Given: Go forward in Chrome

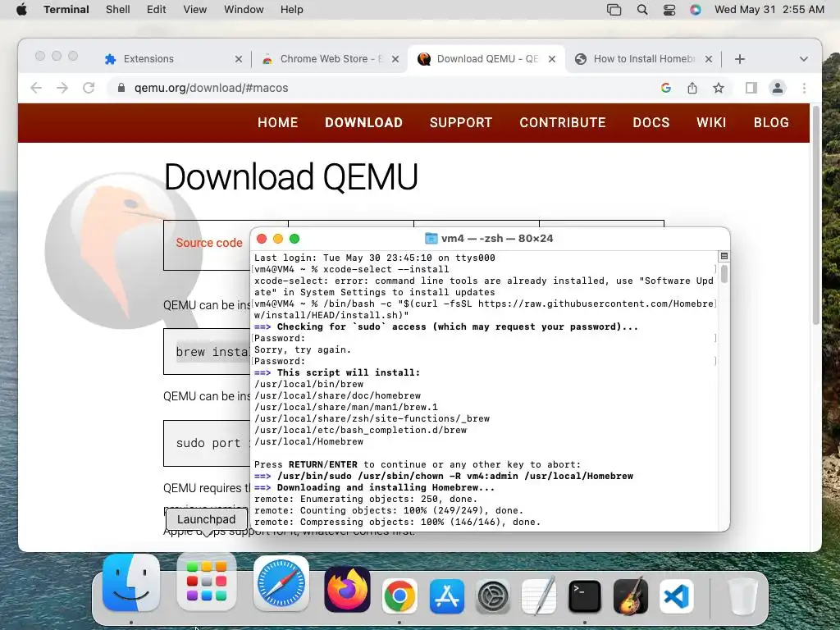Looking at the screenshot, I should click(x=62, y=88).
